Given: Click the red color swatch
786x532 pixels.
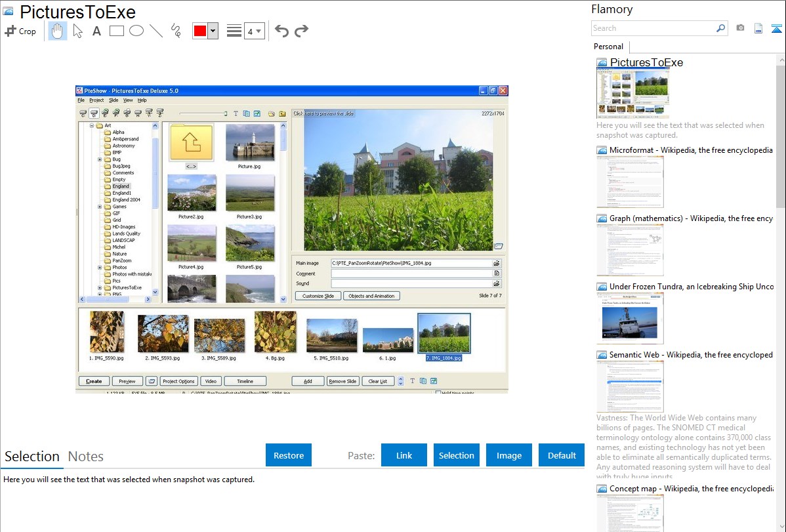Looking at the screenshot, I should pyautogui.click(x=200, y=31).
